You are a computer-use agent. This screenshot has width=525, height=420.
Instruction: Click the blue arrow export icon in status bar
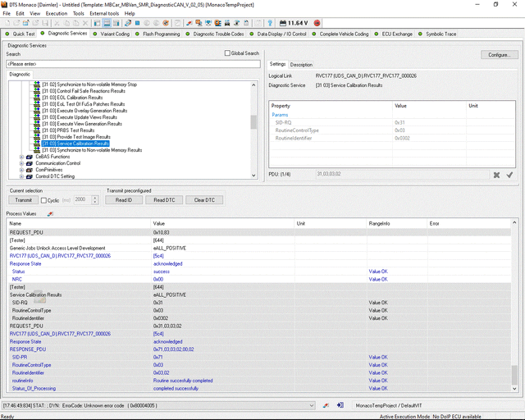point(340,405)
